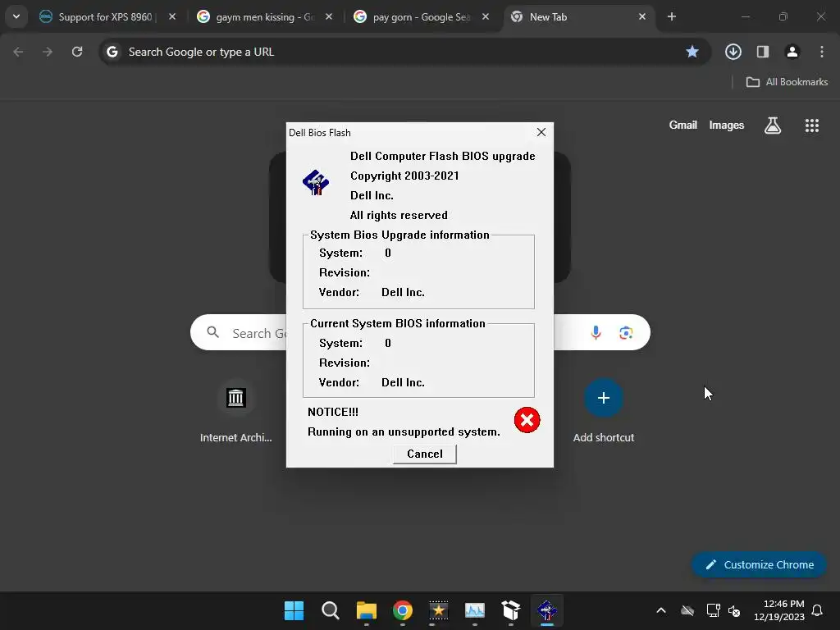Close the New Tab tab
The height and width of the screenshot is (630, 840).
(641, 17)
